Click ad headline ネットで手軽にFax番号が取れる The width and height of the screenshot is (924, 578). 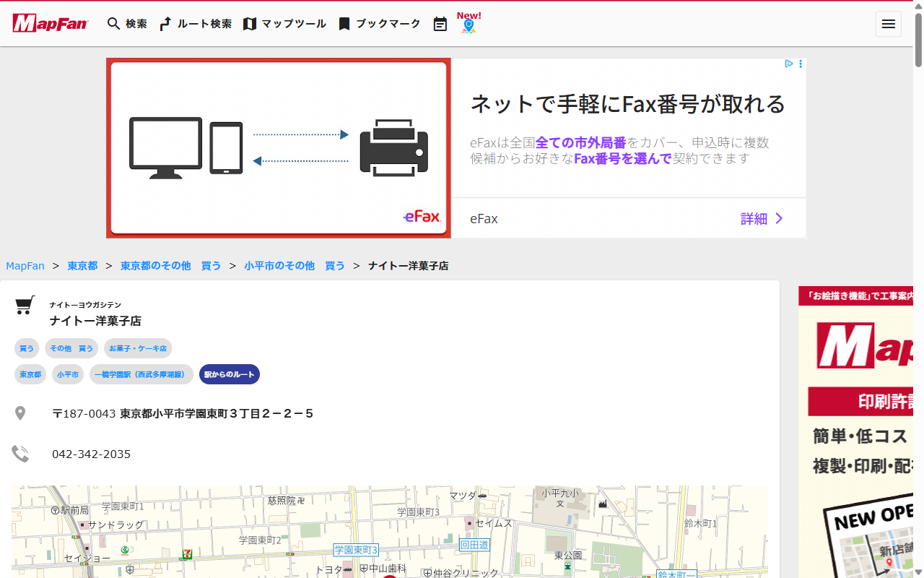point(627,104)
